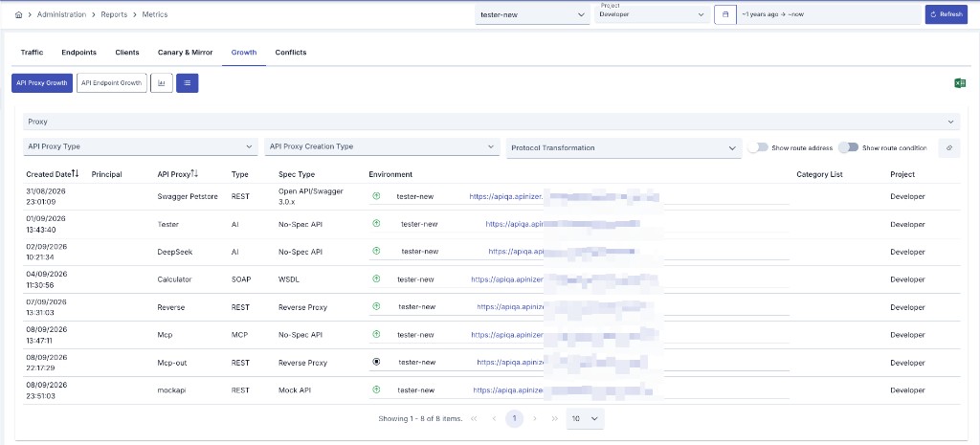Image resolution: width=980 pixels, height=445 pixels.
Task: Click the Environment column header
Action: pos(390,174)
